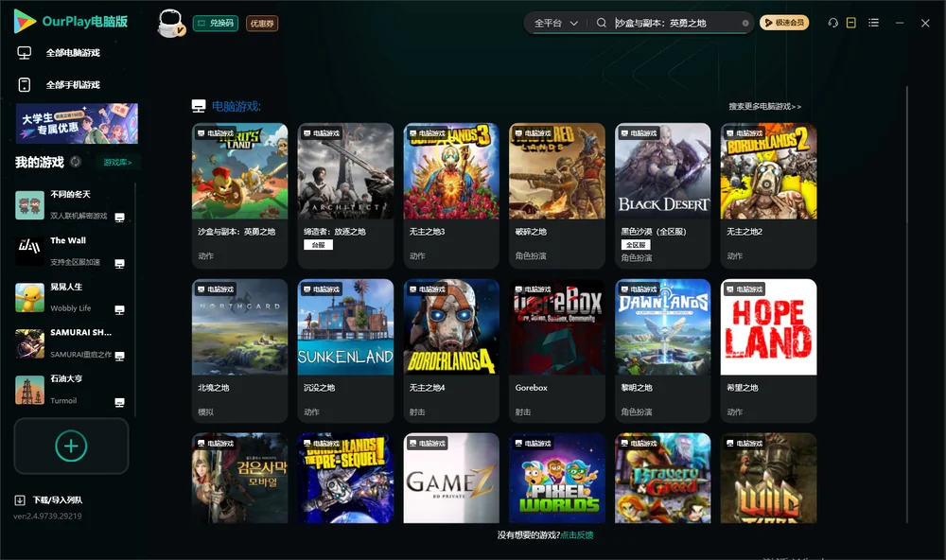This screenshot has height=560, width=946.
Task: Open the 破碎之地 game card
Action: point(557,196)
